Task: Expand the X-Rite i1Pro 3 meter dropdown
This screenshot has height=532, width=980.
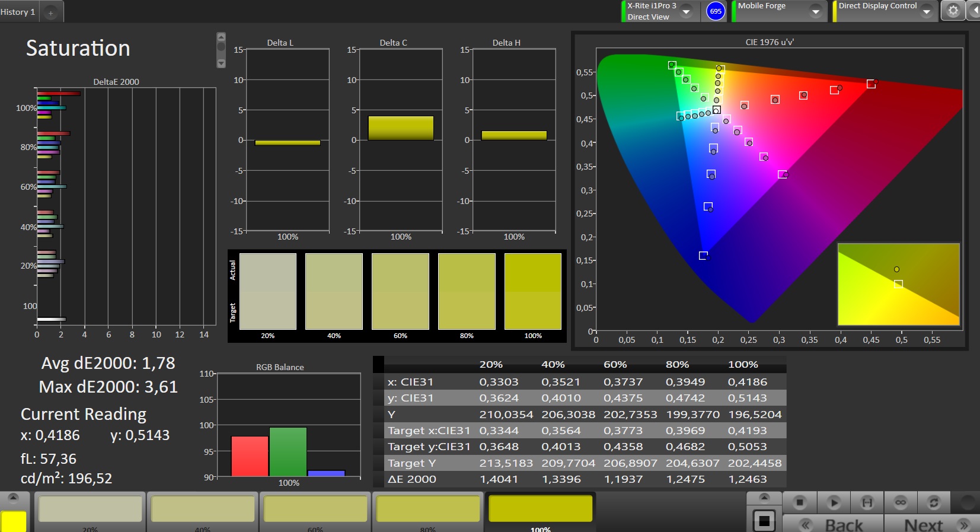Action: (686, 11)
